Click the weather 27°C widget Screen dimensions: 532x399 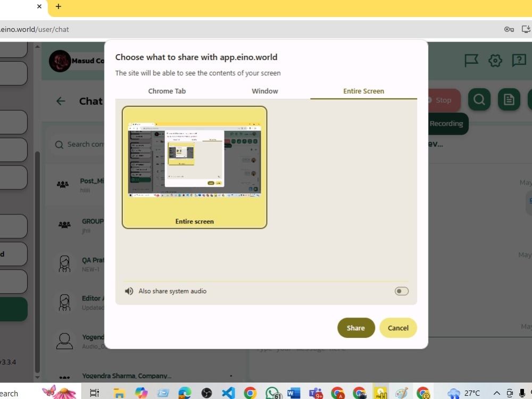click(x=463, y=393)
